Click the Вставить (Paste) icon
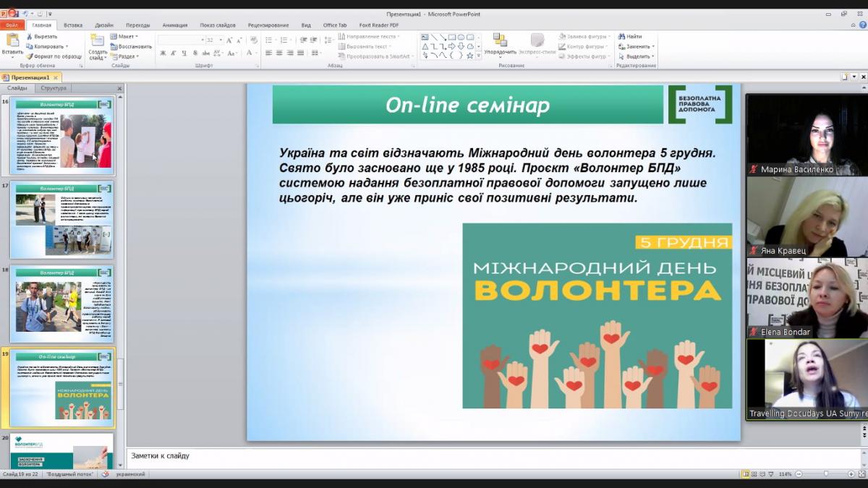 12,40
